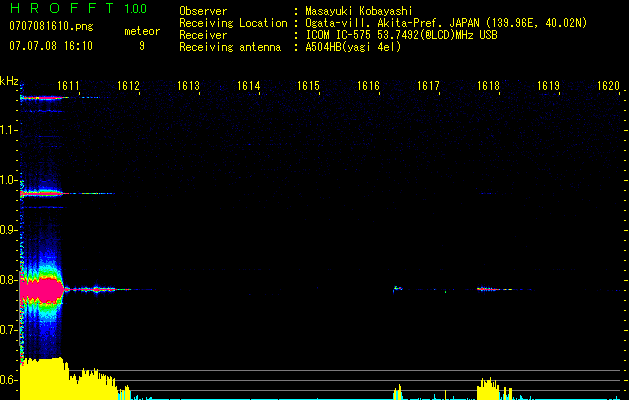Viewport: 629px width, 400px height.
Task: Click the 1611 time marker
Action: coord(68,85)
